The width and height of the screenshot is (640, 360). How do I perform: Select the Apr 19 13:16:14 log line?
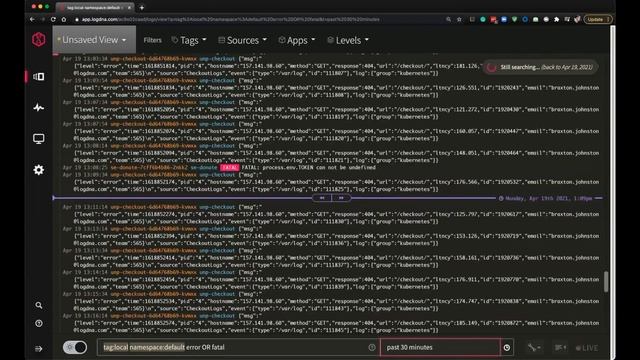[331, 323]
